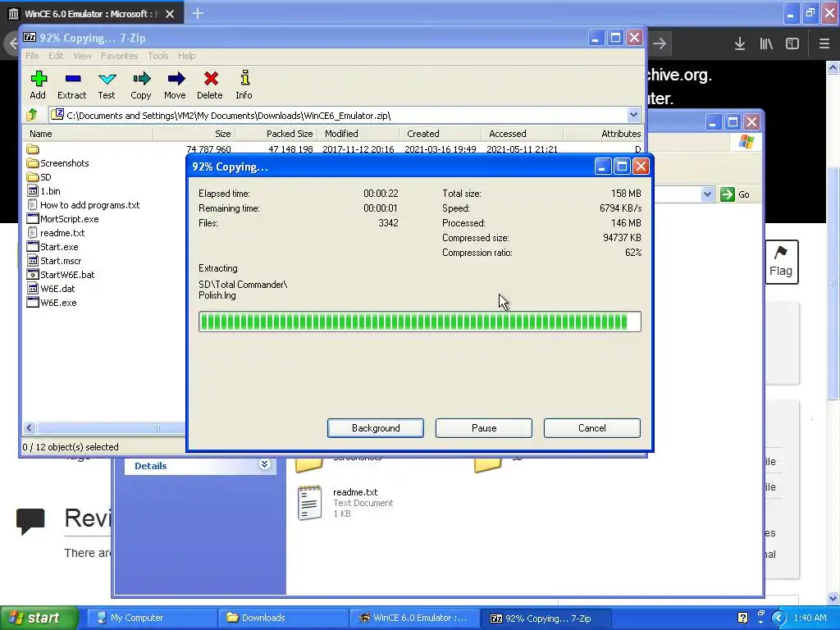Open Explorer address bar dropdown arrow

[x=707, y=194]
